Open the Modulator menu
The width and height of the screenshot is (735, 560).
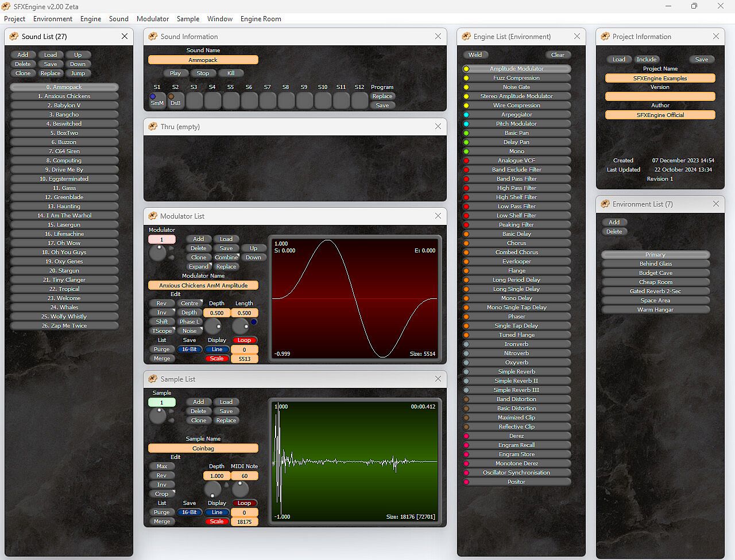click(152, 19)
